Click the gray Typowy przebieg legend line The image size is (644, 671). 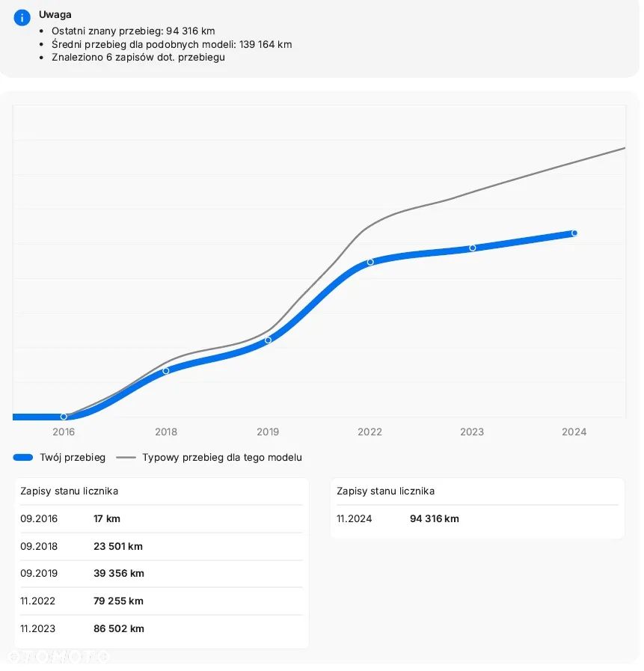point(126,457)
